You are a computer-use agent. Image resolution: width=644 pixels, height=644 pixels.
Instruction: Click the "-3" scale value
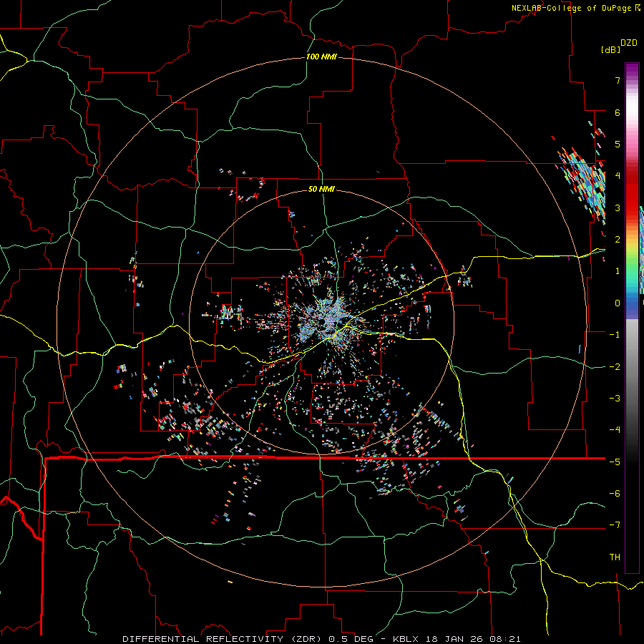click(x=615, y=399)
